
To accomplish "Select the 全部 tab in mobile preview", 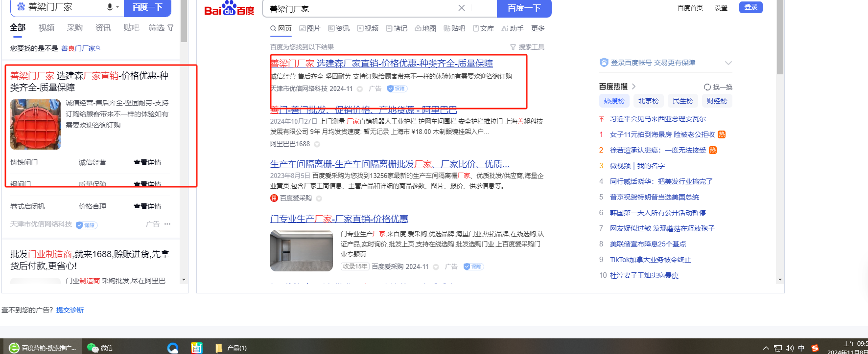I will tap(18, 28).
